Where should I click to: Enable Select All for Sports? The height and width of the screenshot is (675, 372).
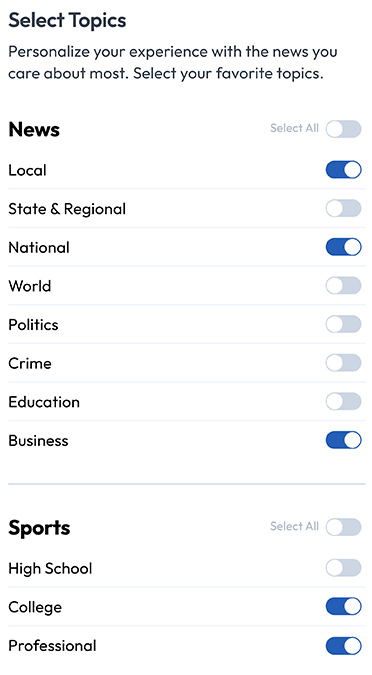tap(343, 527)
